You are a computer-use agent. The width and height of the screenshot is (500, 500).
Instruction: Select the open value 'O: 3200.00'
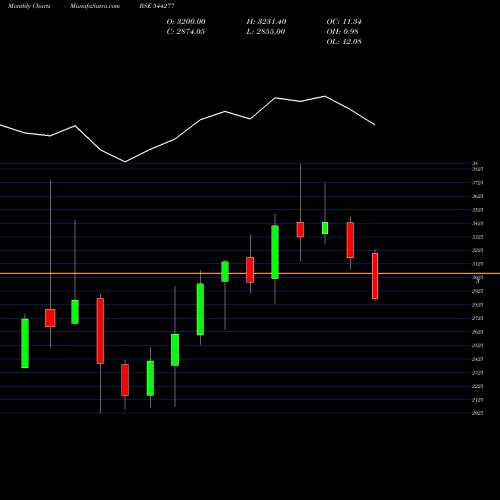186,22
